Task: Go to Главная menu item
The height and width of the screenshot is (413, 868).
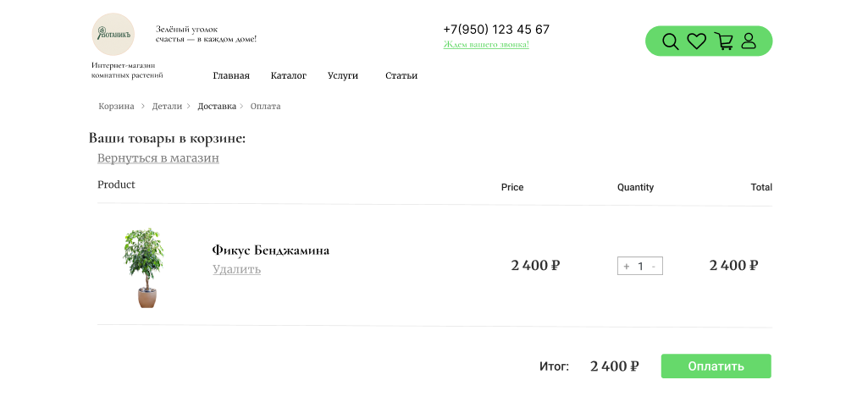Action: (x=231, y=75)
